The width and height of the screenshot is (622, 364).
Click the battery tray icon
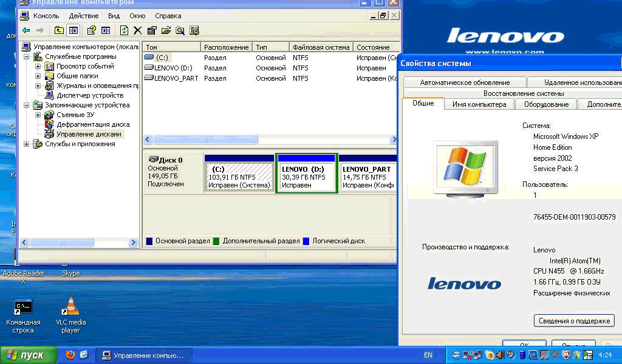point(522,355)
